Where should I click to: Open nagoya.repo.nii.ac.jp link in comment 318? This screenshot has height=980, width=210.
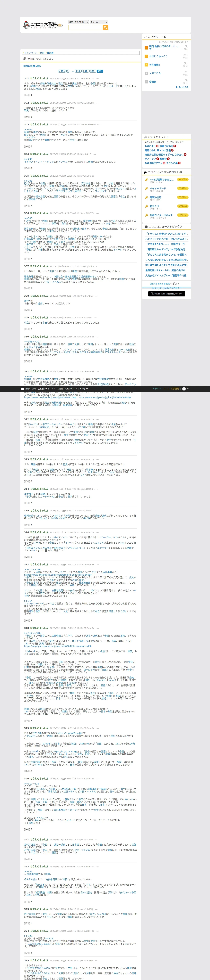(x=58, y=646)
